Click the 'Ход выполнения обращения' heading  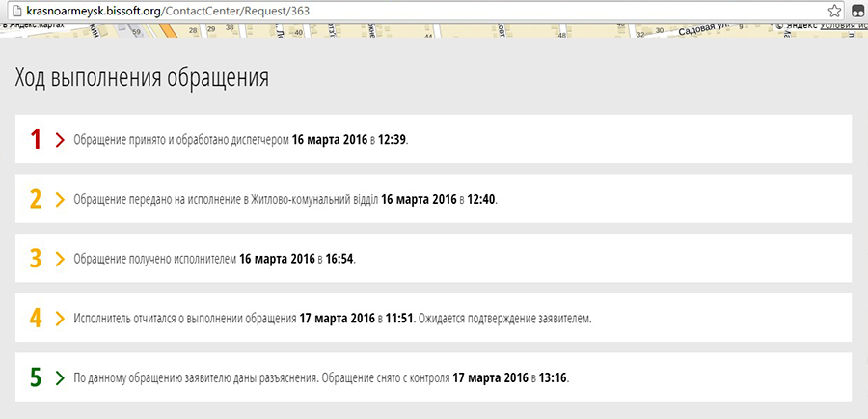tap(142, 78)
